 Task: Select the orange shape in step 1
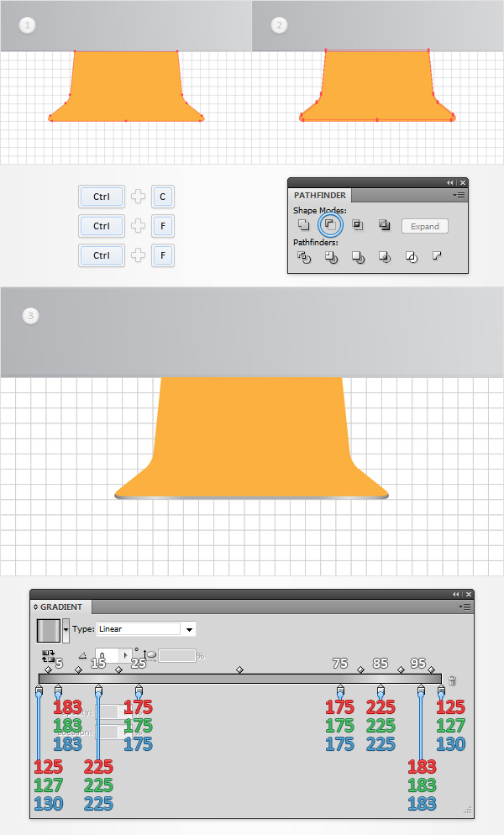point(126,87)
